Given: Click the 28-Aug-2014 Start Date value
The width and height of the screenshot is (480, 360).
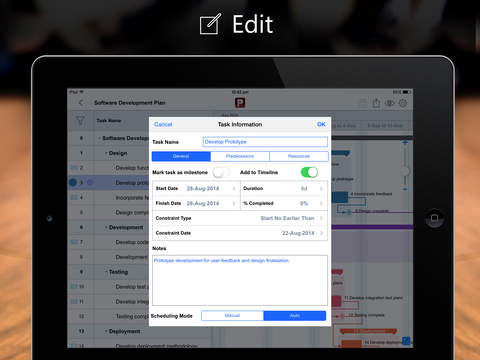Looking at the screenshot, I should tap(203, 189).
